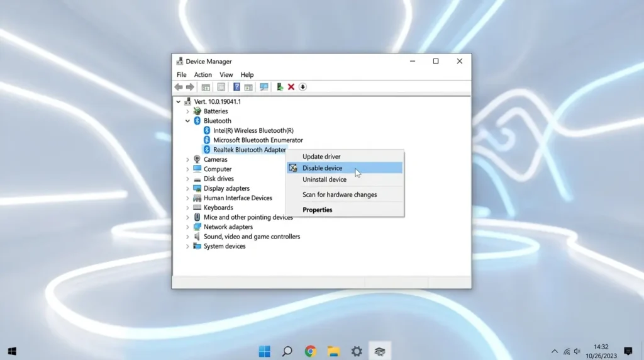Screen dimensions: 644x360
Task: Click the Action Pane toolbar icon
Action: point(248,87)
